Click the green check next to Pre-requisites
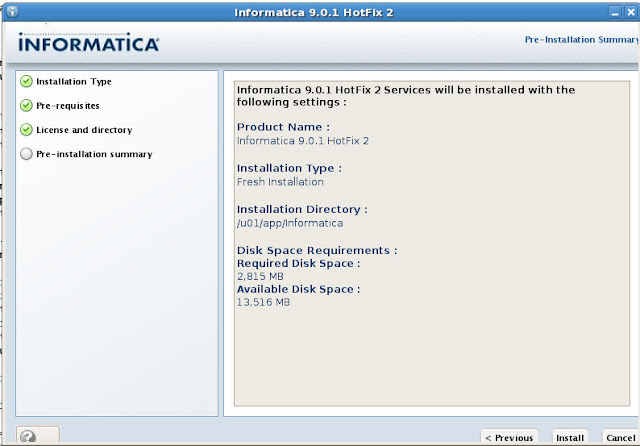Image resolution: width=640 pixels, height=446 pixels. coord(26,105)
